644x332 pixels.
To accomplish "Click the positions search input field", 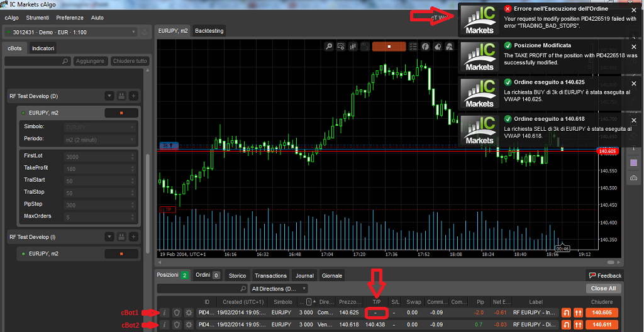I will coord(203,289).
